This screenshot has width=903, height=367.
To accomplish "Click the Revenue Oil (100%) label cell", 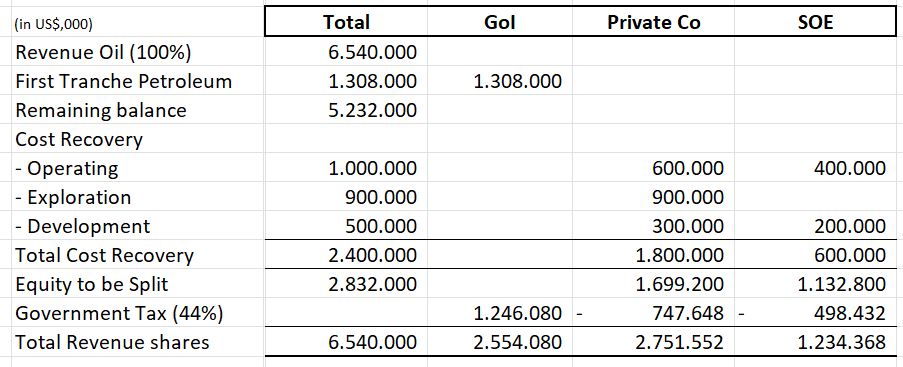I will (x=138, y=52).
